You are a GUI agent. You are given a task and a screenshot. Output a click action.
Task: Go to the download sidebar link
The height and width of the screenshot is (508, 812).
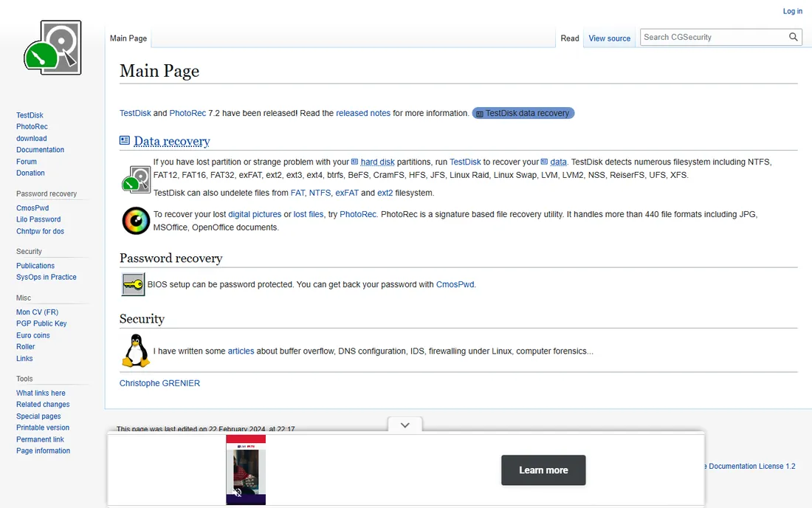(31, 138)
